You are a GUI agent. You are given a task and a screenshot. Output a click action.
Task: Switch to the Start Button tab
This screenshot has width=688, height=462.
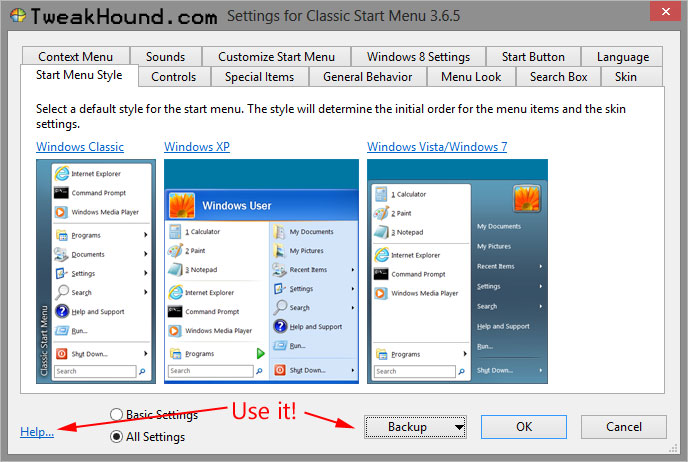533,57
